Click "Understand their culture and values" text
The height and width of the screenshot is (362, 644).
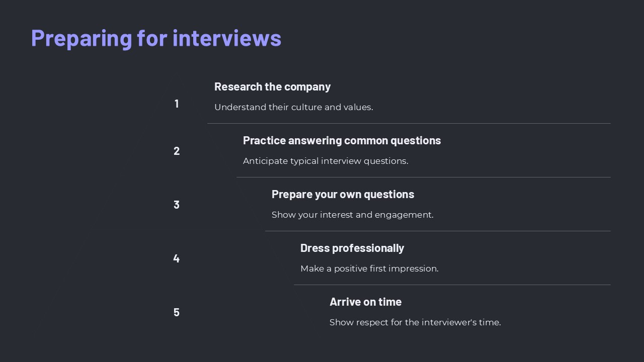[293, 107]
